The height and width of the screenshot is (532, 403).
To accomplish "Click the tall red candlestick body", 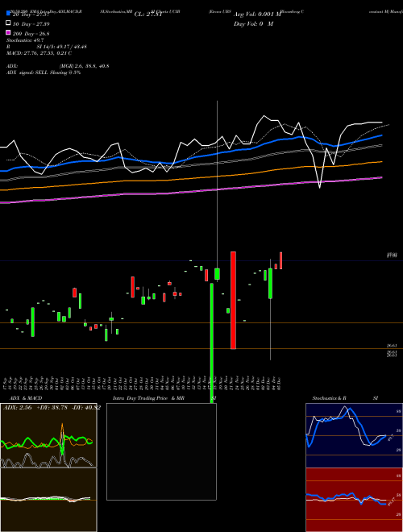I will tap(233, 301).
